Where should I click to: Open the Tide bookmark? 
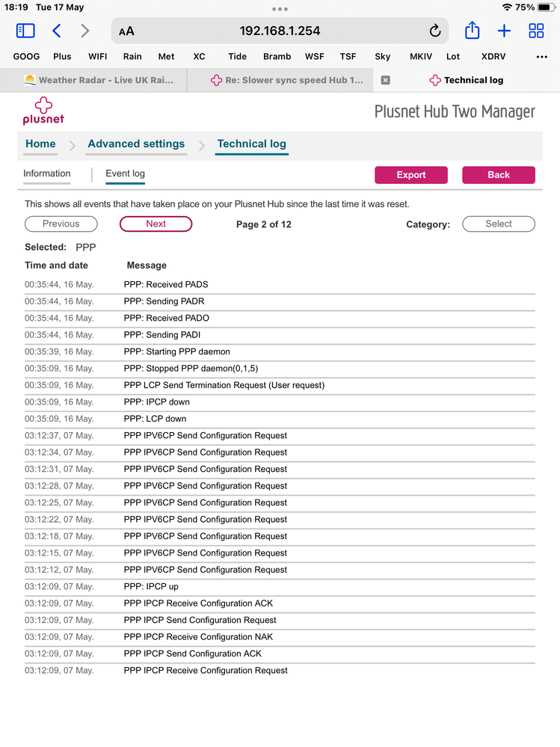237,56
